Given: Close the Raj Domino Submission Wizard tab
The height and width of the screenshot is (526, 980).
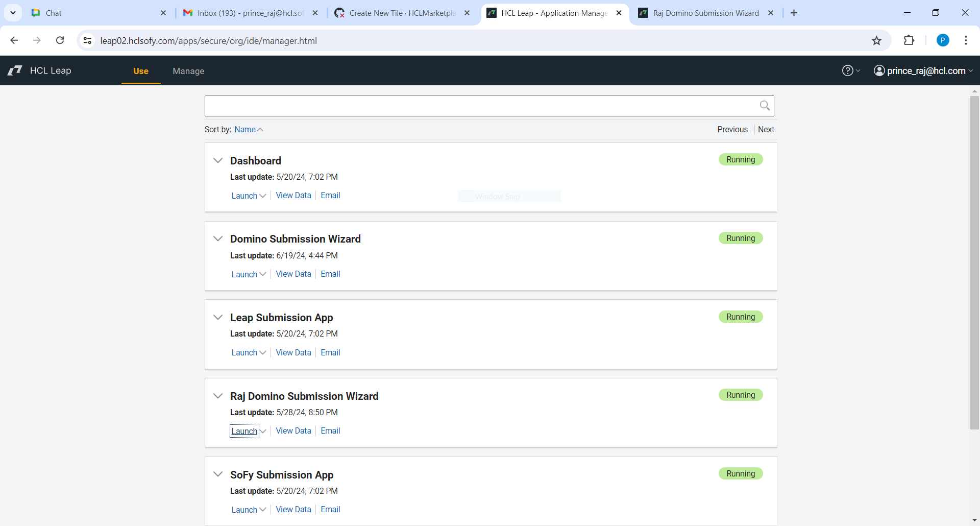Looking at the screenshot, I should (771, 13).
